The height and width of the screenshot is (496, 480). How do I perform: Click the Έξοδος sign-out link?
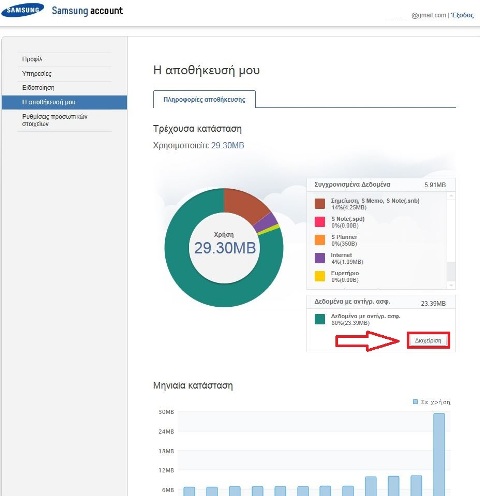pyautogui.click(x=462, y=15)
